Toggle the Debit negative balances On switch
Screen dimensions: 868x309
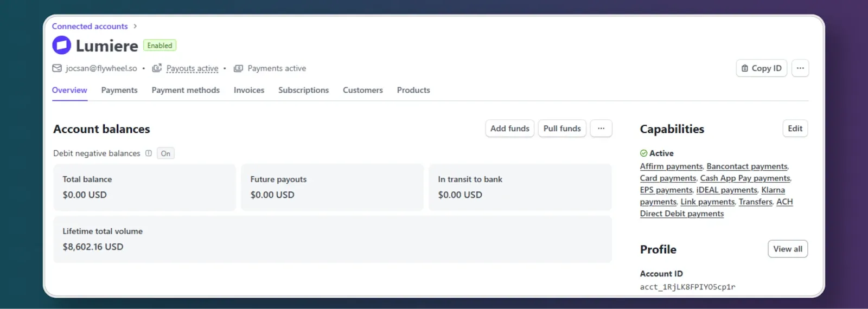(x=165, y=153)
